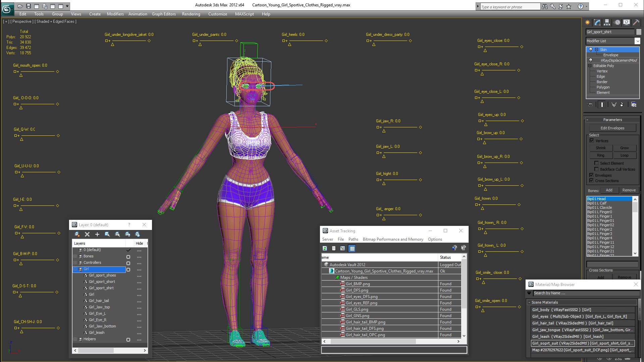Toggle VRayDisplacementMod lightbulb on/off
Screen dimensions: 644x362
591,60
